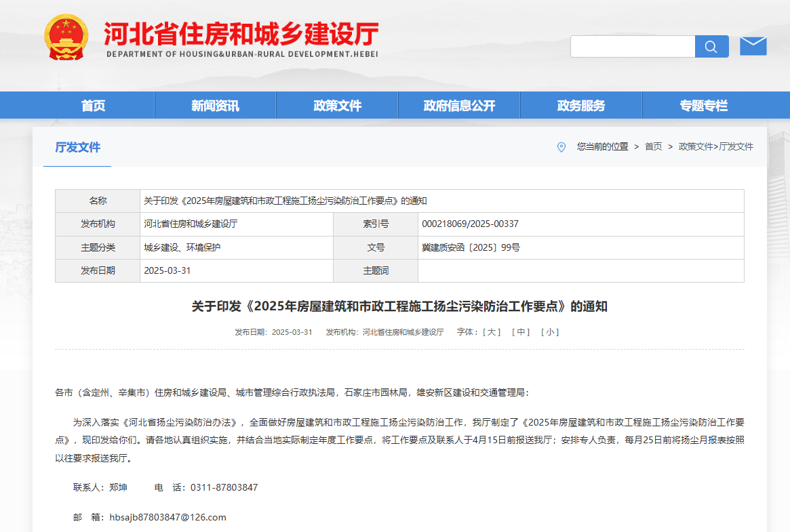Set font size to 小
The height and width of the screenshot is (532, 790).
(x=550, y=332)
